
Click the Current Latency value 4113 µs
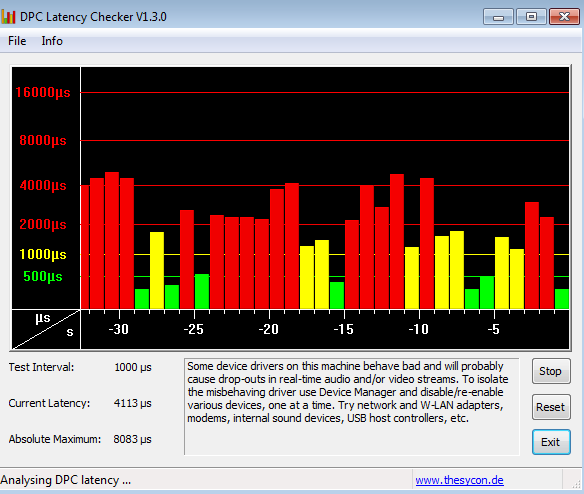(133, 403)
